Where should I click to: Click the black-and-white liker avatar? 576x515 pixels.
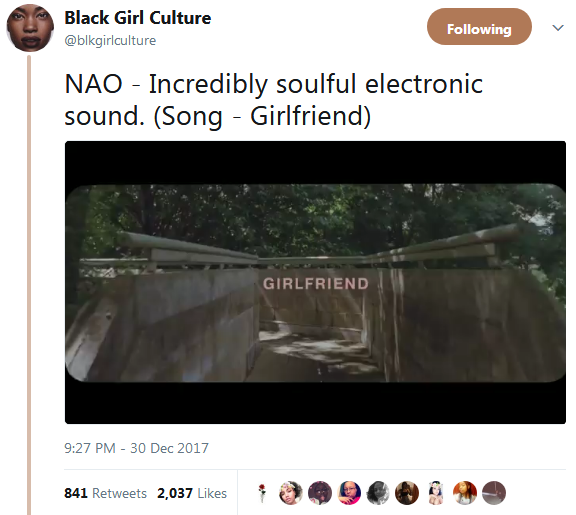point(378,493)
